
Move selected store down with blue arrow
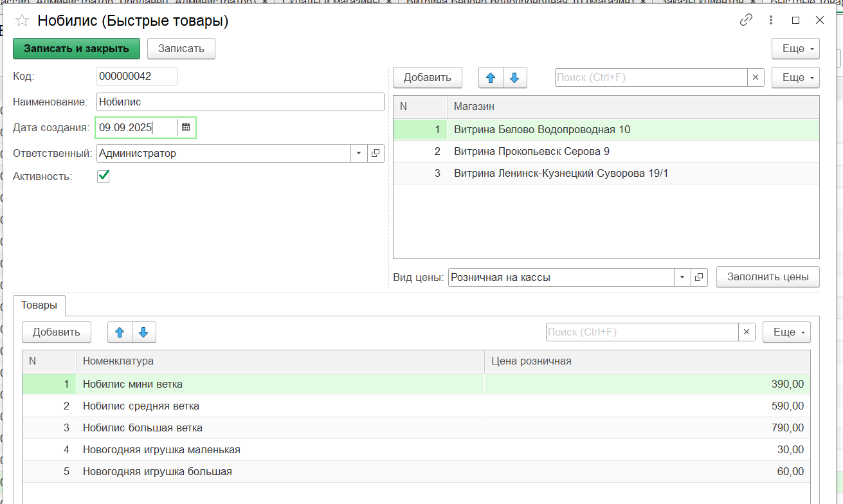pos(514,78)
